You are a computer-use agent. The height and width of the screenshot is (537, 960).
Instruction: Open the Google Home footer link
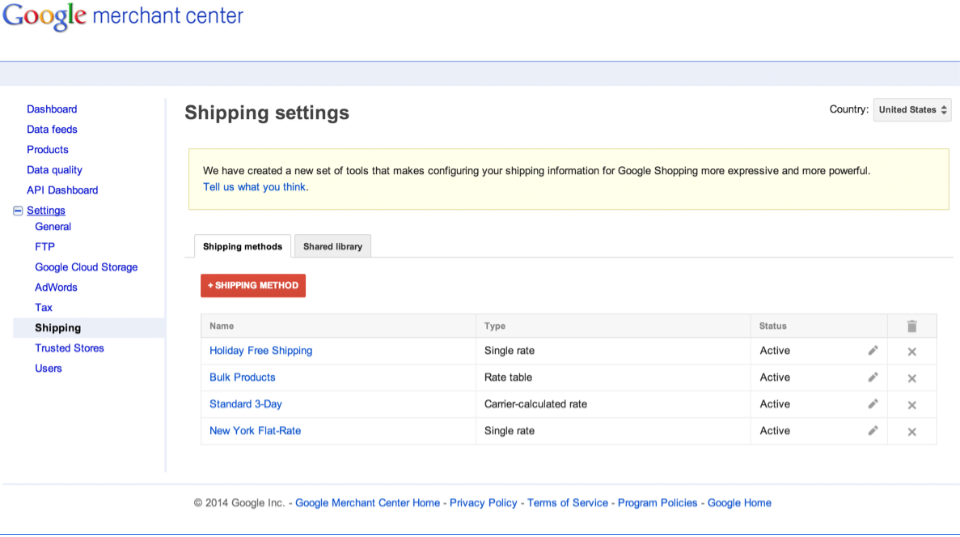point(739,503)
